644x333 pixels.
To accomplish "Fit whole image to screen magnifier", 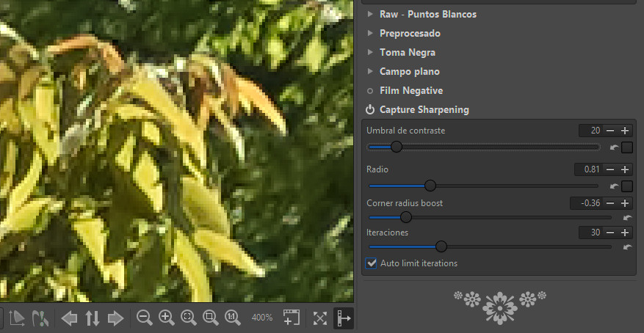I will [188, 318].
